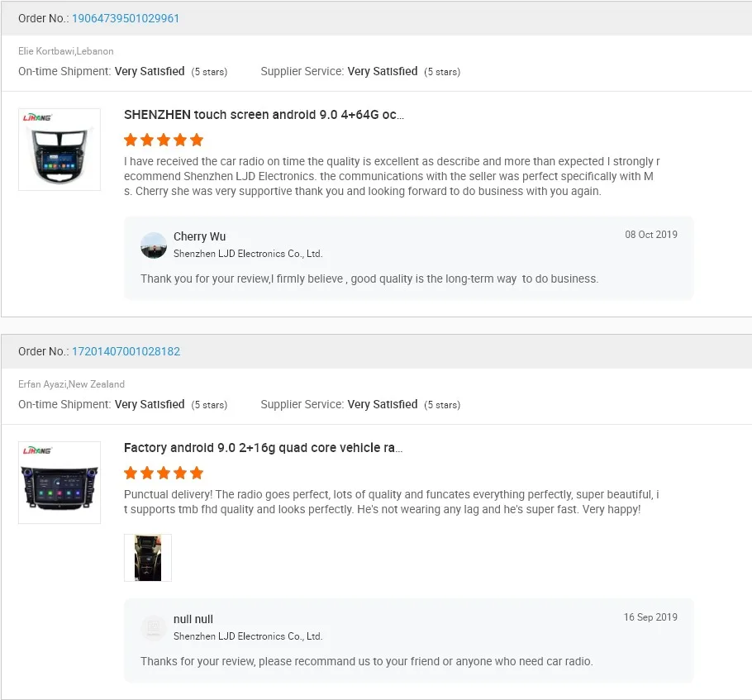Click Shenzhen LJD Electronics under Cherry Wu

point(248,254)
